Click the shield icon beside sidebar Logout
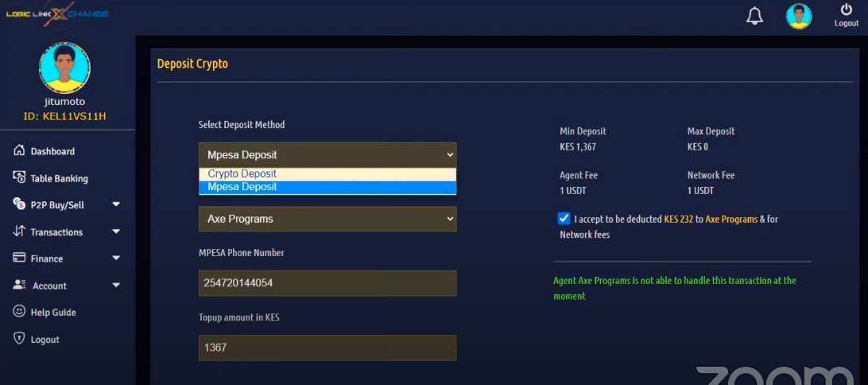 point(19,339)
